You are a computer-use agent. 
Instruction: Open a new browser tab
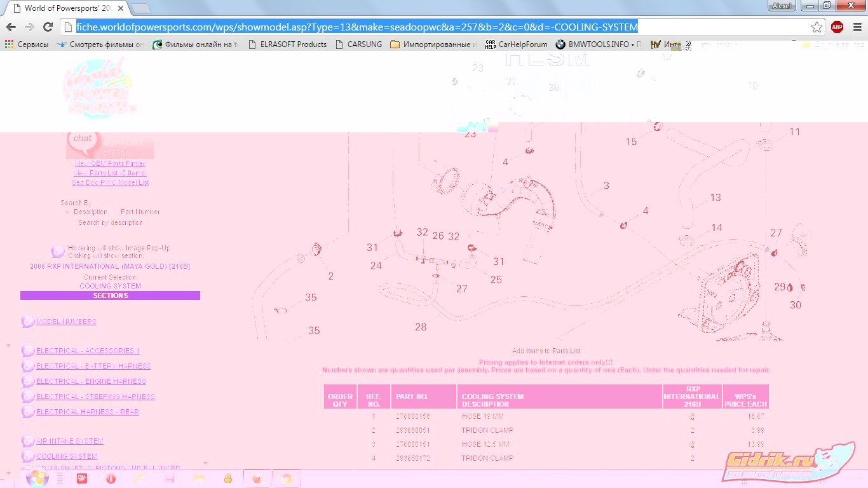click(141, 8)
